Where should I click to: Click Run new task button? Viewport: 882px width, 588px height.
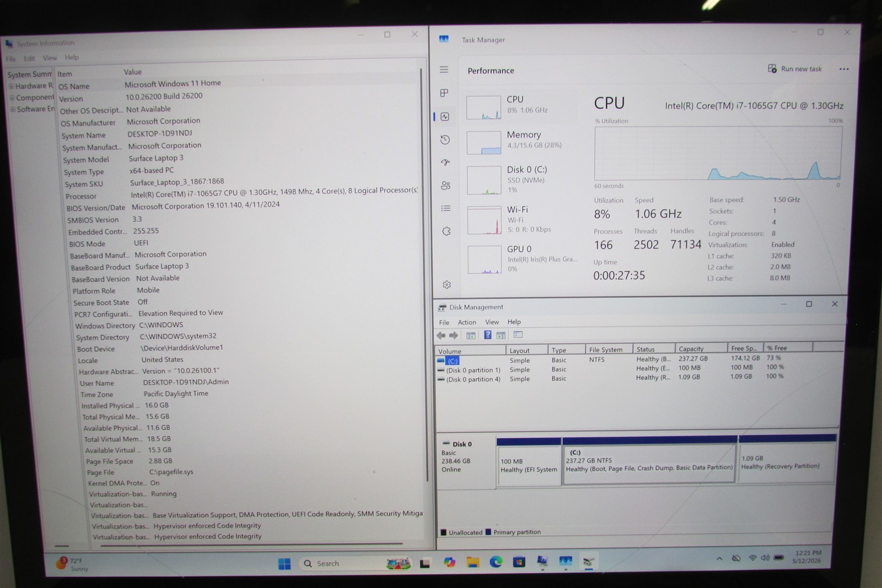point(794,69)
